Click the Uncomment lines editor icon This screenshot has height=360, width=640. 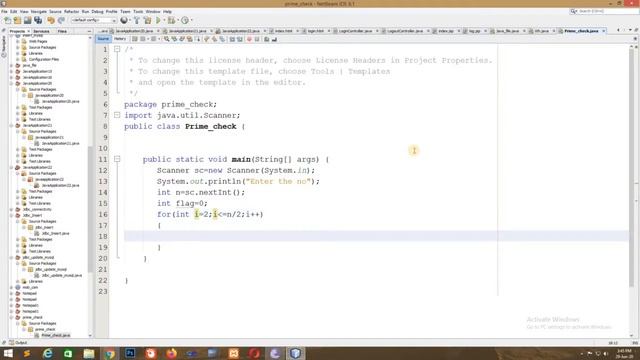point(274,39)
